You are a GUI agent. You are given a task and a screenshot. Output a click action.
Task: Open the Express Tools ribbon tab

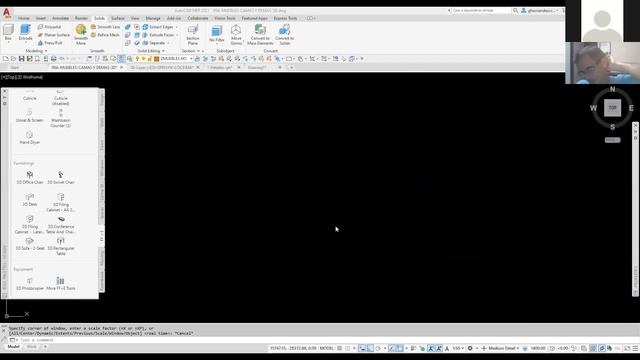pos(285,18)
